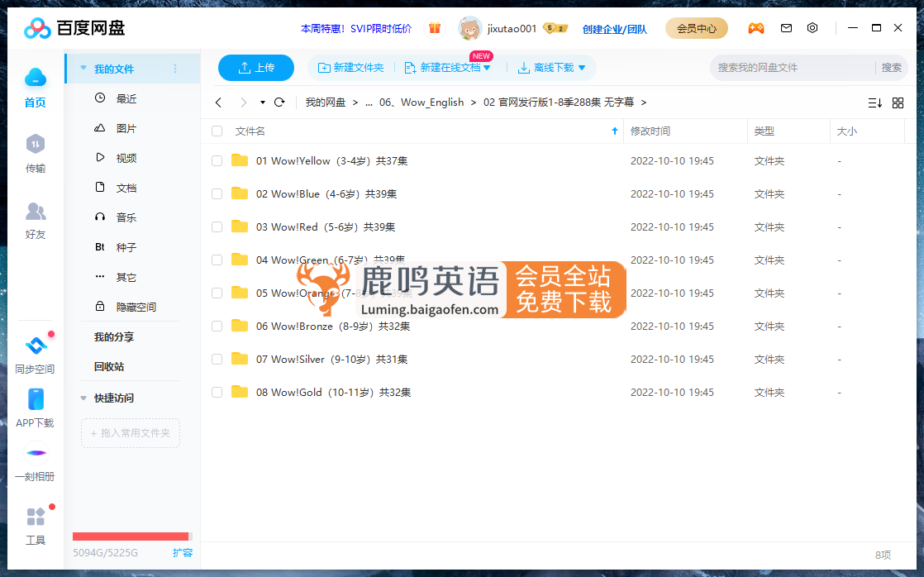Click the 扩容 expand storage link

tap(183, 552)
